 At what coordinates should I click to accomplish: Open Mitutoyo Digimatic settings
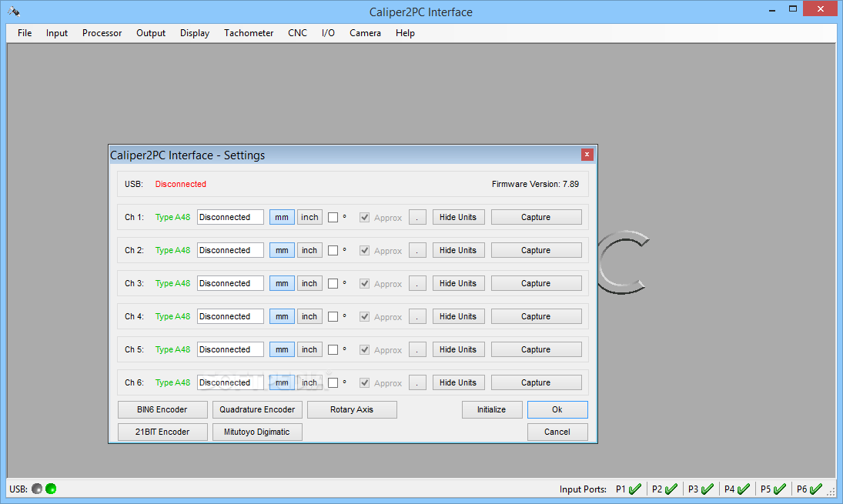click(257, 432)
